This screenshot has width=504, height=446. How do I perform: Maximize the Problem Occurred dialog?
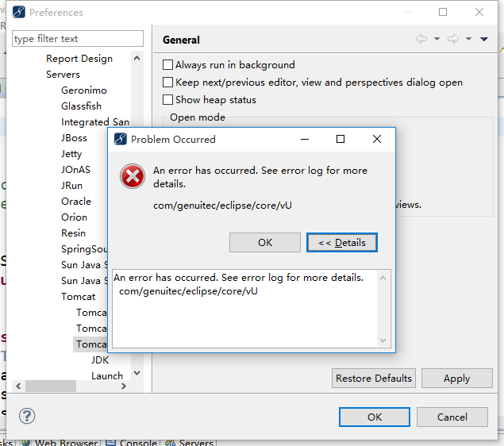340,139
